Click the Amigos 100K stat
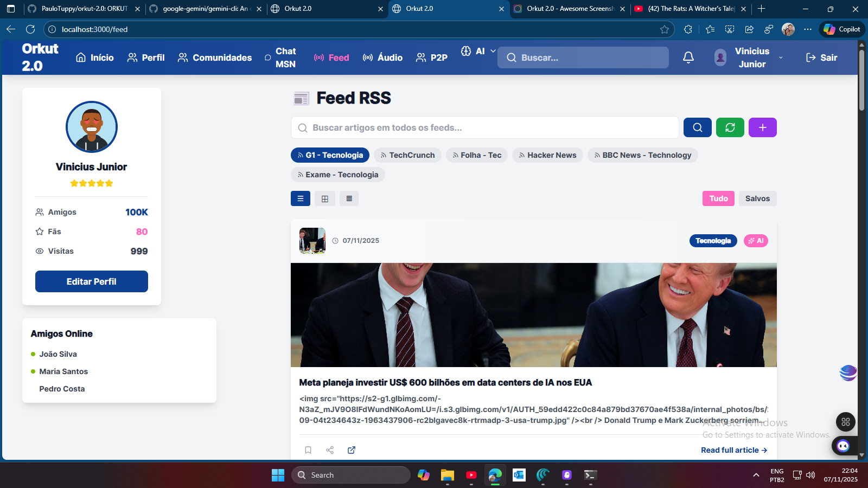 (x=92, y=212)
